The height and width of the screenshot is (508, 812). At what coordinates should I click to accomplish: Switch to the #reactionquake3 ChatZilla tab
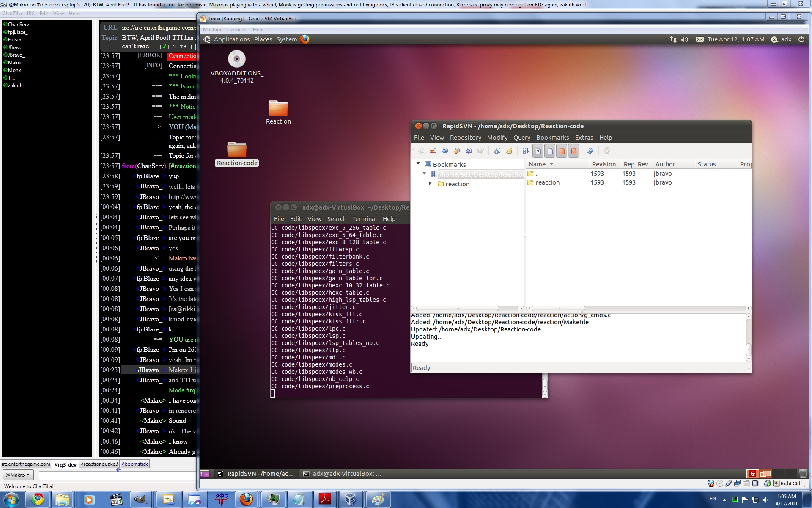pyautogui.click(x=99, y=464)
